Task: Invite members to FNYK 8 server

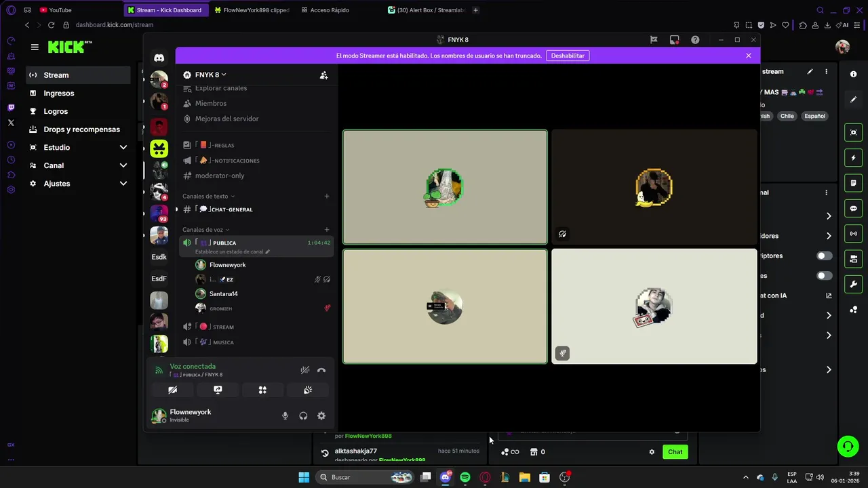Action: click(323, 75)
